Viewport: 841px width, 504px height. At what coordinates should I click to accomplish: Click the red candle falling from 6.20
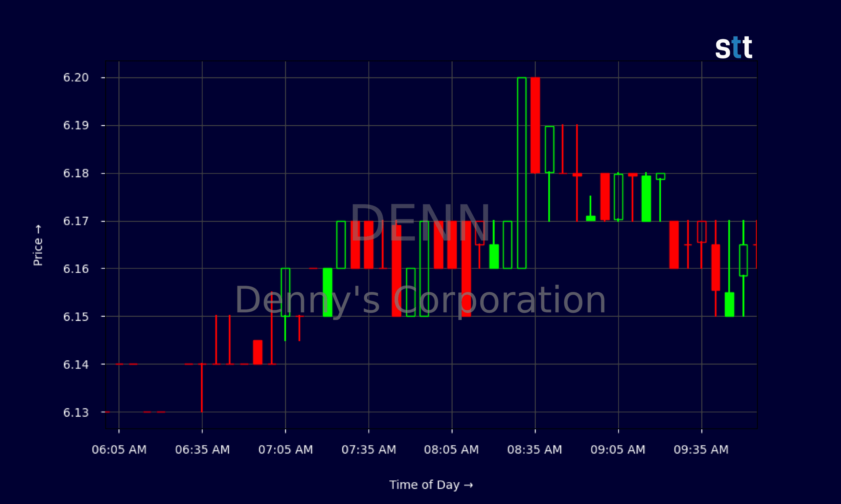pyautogui.click(x=535, y=125)
